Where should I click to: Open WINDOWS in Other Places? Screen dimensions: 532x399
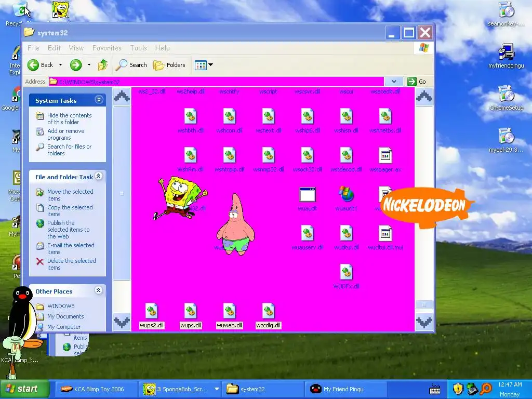61,305
